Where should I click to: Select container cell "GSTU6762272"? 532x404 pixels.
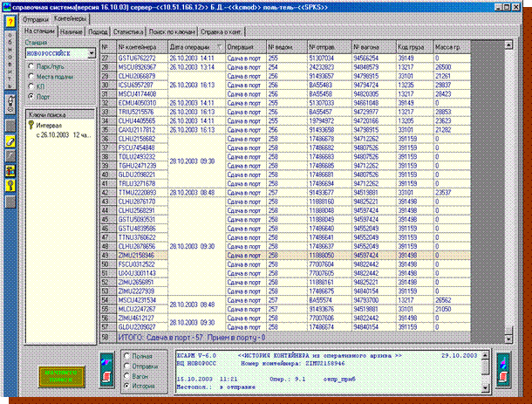click(x=142, y=58)
